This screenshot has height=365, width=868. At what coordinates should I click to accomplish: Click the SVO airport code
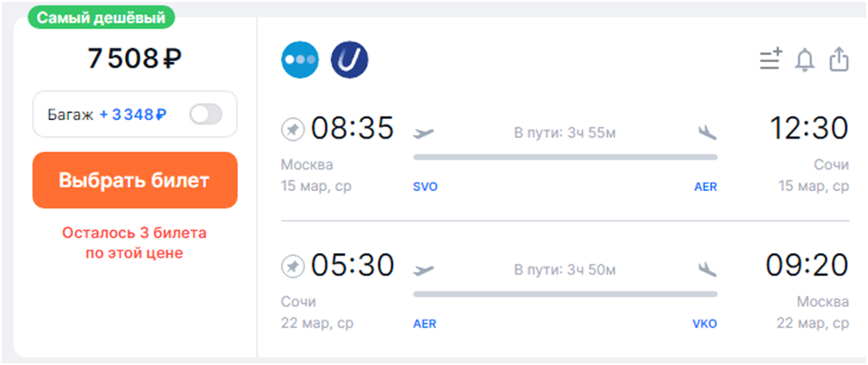425,187
